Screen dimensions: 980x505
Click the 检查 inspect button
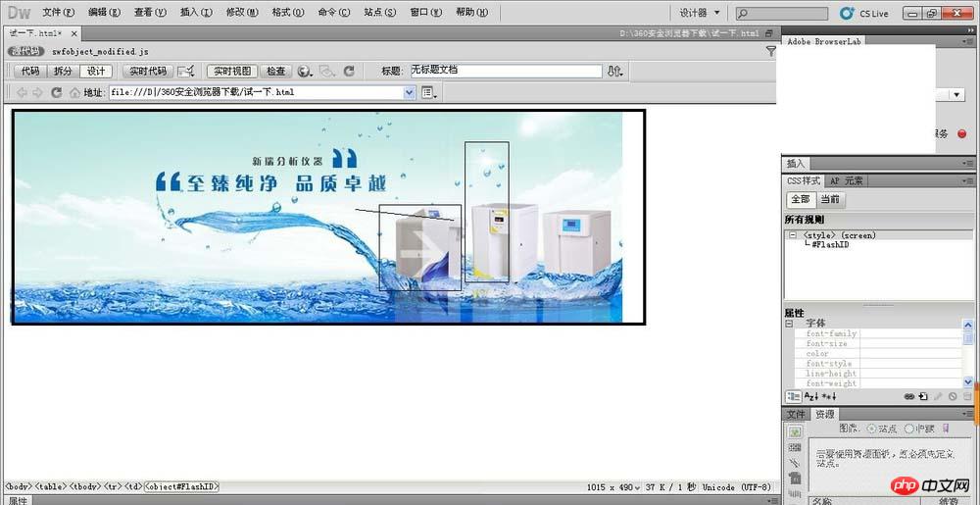[x=276, y=72]
